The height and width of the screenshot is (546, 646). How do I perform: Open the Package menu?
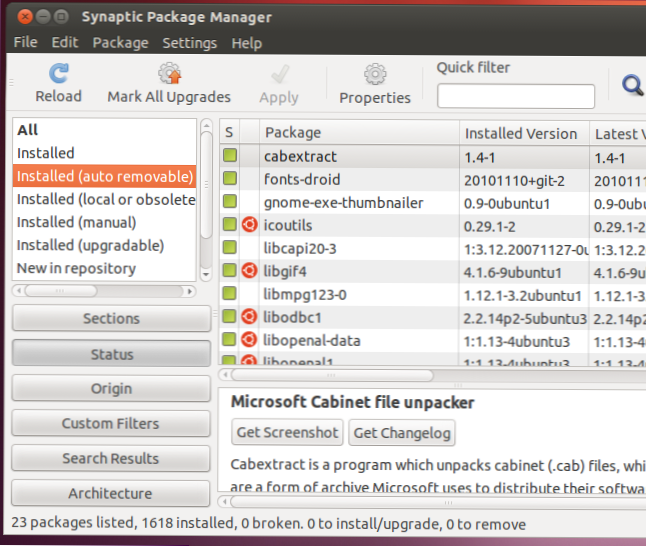pos(120,43)
